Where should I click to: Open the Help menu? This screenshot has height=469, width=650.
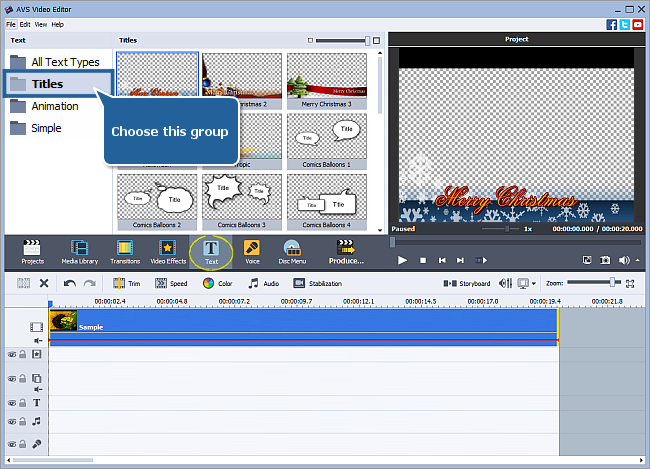click(x=58, y=24)
